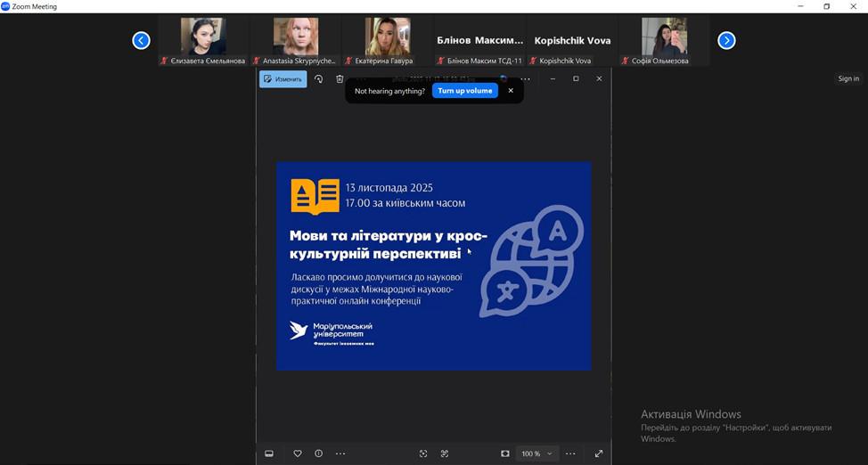This screenshot has height=465, width=868.
Task: Click the scan text icon
Action: point(445,453)
